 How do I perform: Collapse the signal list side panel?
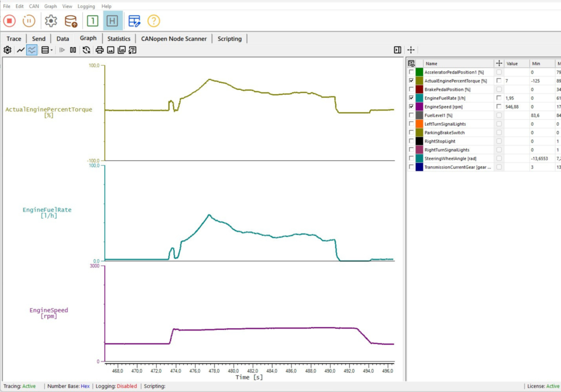click(x=398, y=50)
